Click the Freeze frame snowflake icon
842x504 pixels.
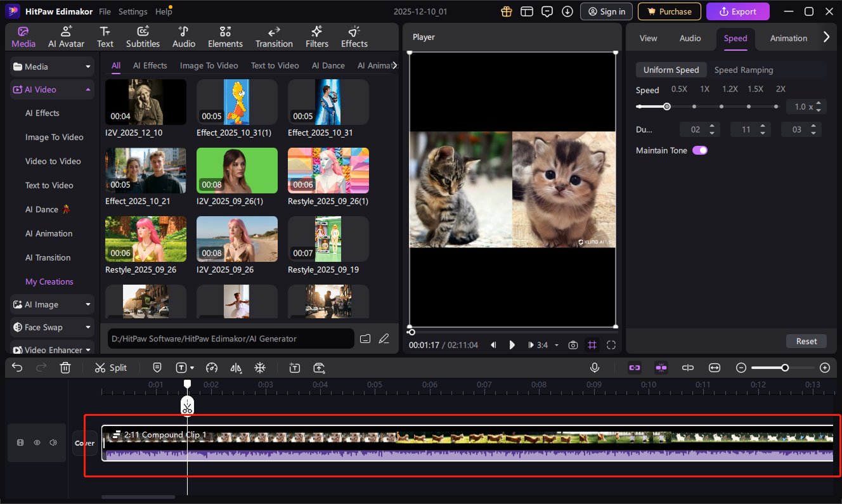point(260,368)
